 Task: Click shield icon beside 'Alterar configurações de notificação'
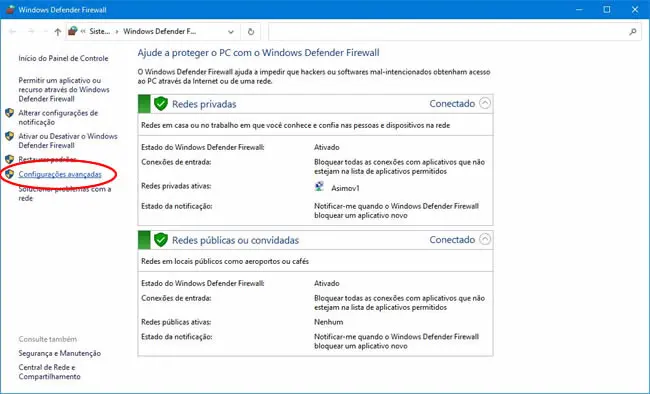point(10,113)
